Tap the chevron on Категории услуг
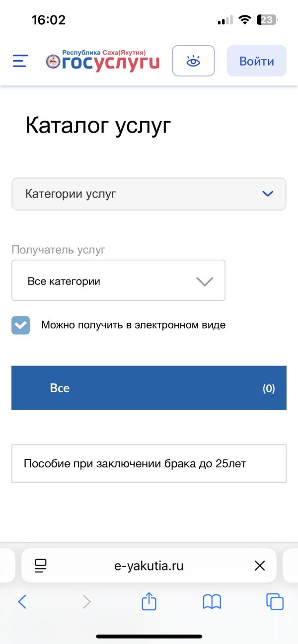Viewport: 298px width, 644px height. [x=267, y=194]
